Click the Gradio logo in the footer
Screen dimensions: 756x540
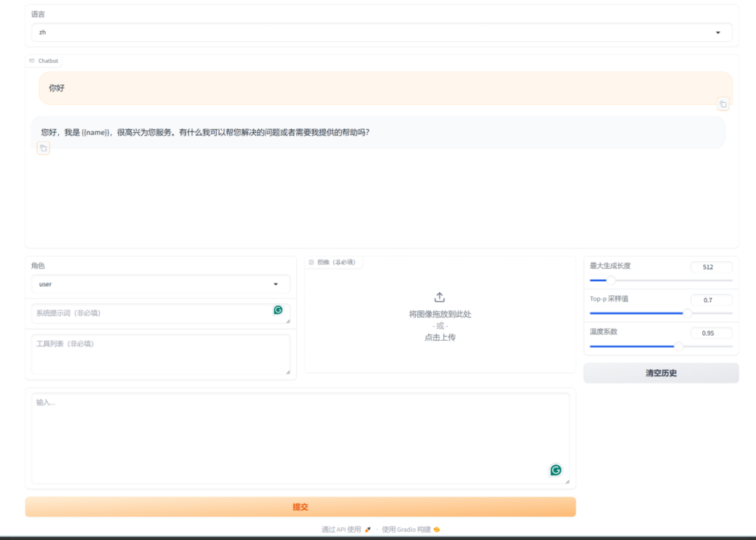(435, 530)
